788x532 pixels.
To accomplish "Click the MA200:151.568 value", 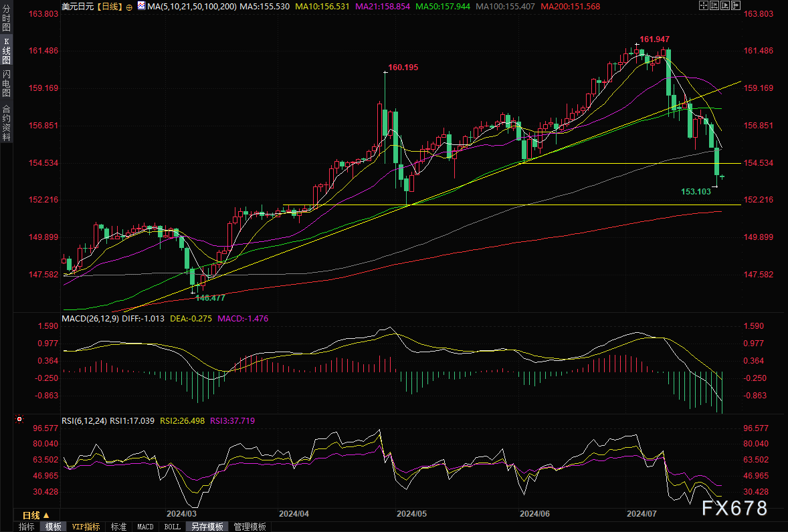I will tap(571, 7).
